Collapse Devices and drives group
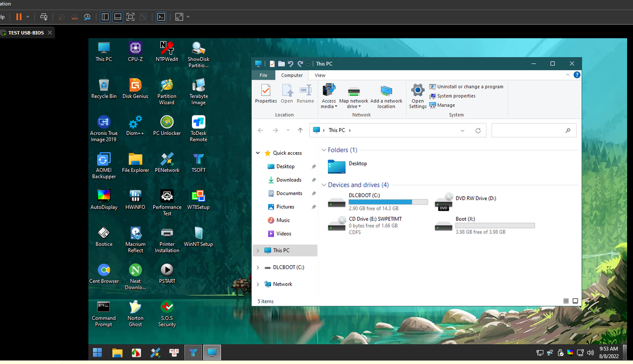Image resolution: width=633 pixels, height=364 pixels. tap(324, 185)
